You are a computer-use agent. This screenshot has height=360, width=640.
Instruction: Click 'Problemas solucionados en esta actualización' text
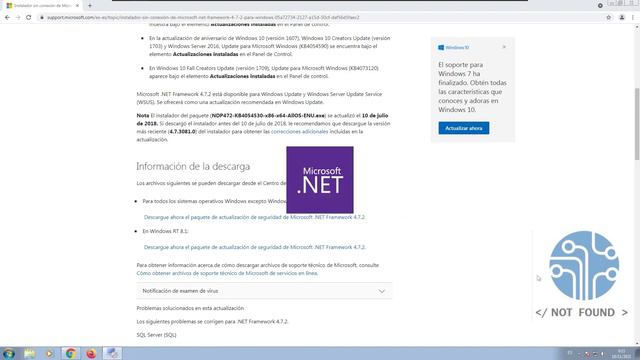(x=190, y=308)
